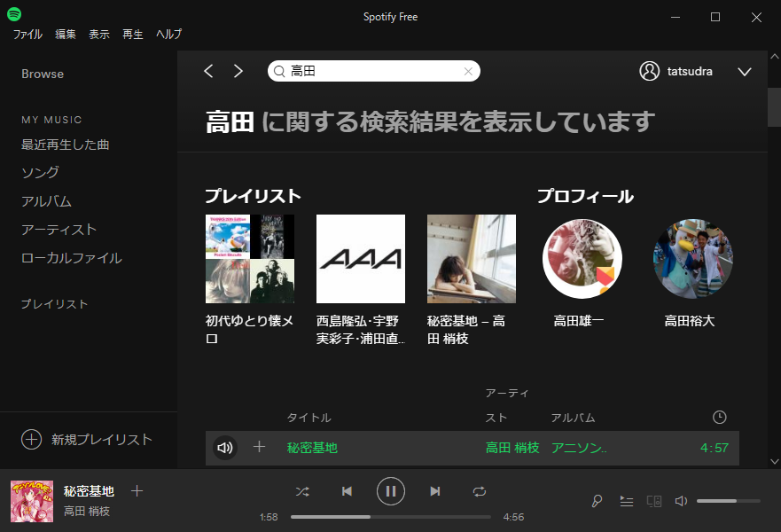Add 秘密基地 track row to library

coord(259,448)
